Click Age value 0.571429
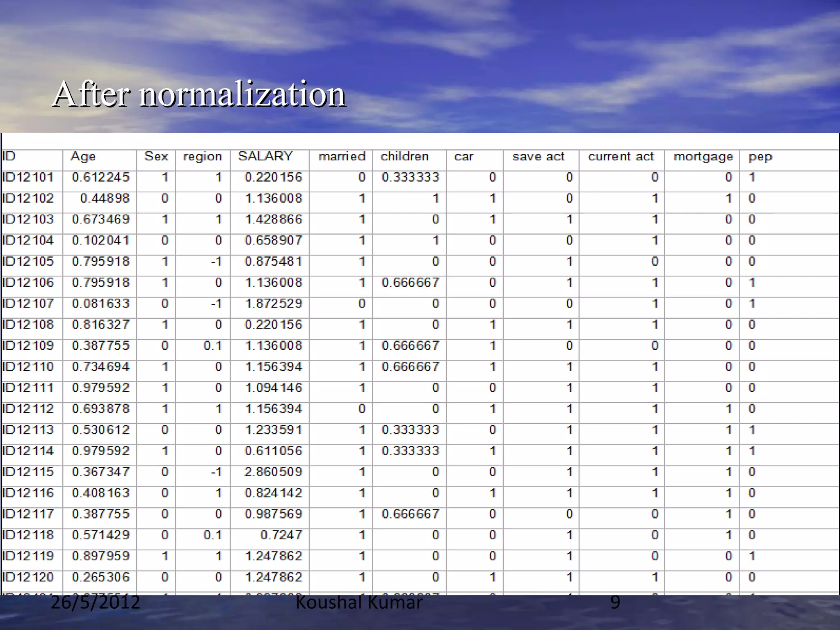Viewport: 840px width, 630px height. click(101, 535)
